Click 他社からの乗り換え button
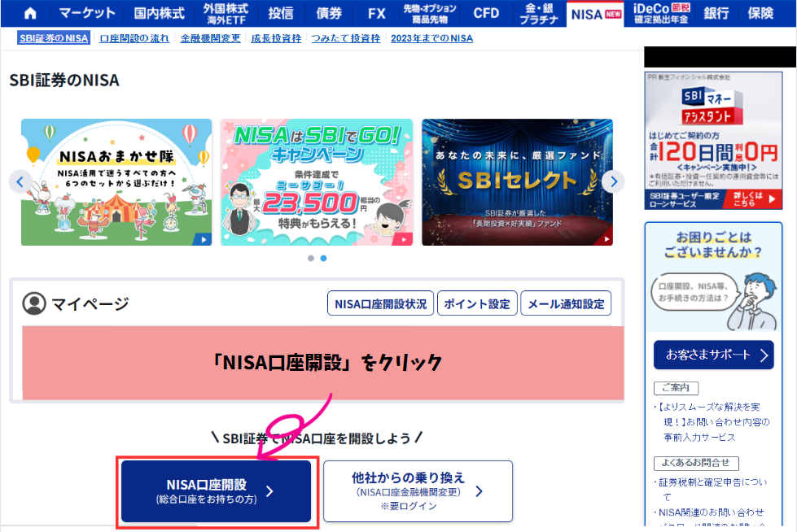797x532 pixels. click(x=418, y=491)
